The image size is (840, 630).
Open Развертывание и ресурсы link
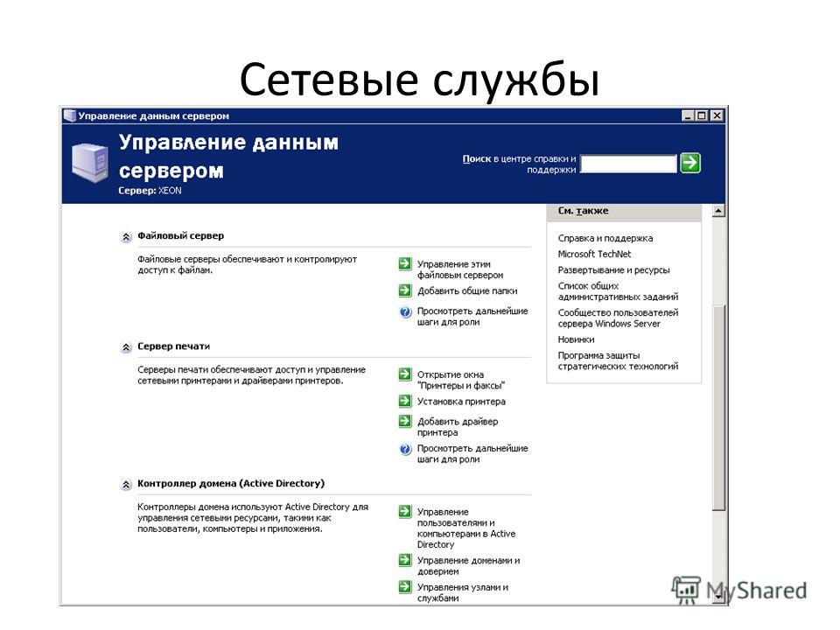click(x=613, y=270)
